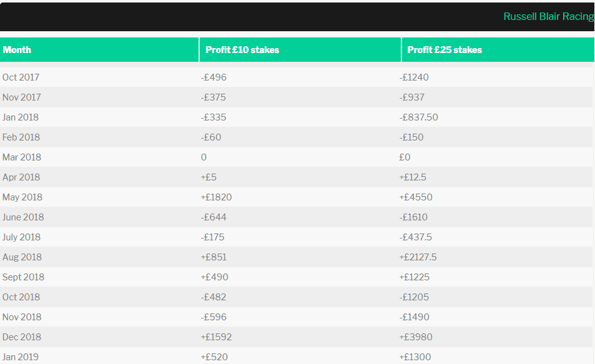Click the Mar 2018 £0 cell
Viewport: 595px width, 364px height.
tap(405, 157)
